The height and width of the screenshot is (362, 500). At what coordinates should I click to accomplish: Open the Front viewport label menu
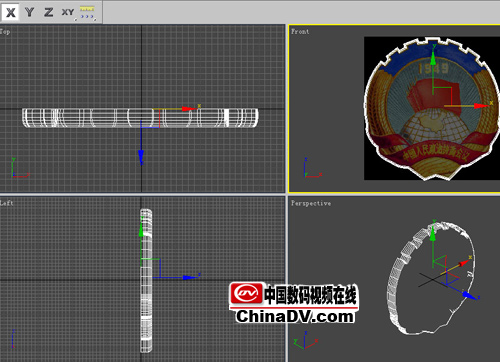(x=300, y=32)
